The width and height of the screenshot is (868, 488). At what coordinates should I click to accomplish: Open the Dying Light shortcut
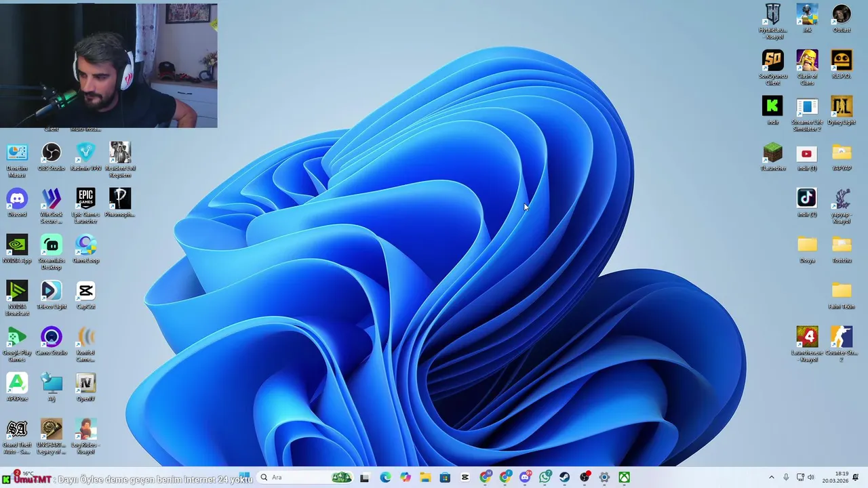click(842, 111)
